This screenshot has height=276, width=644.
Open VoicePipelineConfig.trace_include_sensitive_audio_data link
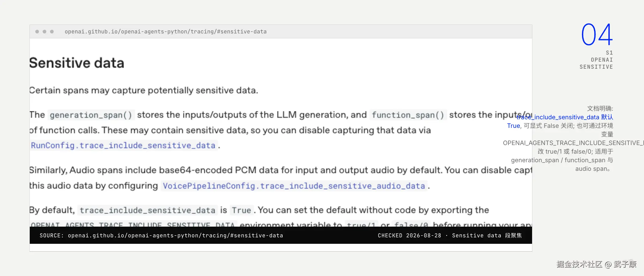pyautogui.click(x=294, y=186)
